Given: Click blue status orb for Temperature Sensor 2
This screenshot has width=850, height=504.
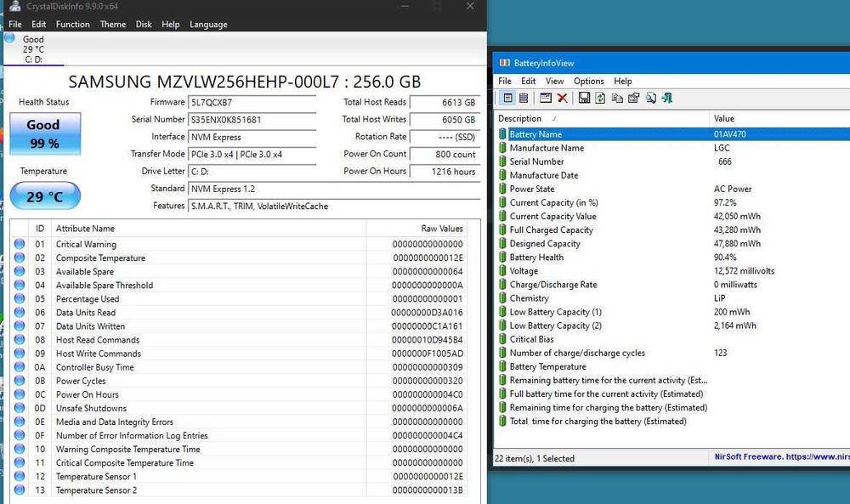Looking at the screenshot, I should point(20,490).
